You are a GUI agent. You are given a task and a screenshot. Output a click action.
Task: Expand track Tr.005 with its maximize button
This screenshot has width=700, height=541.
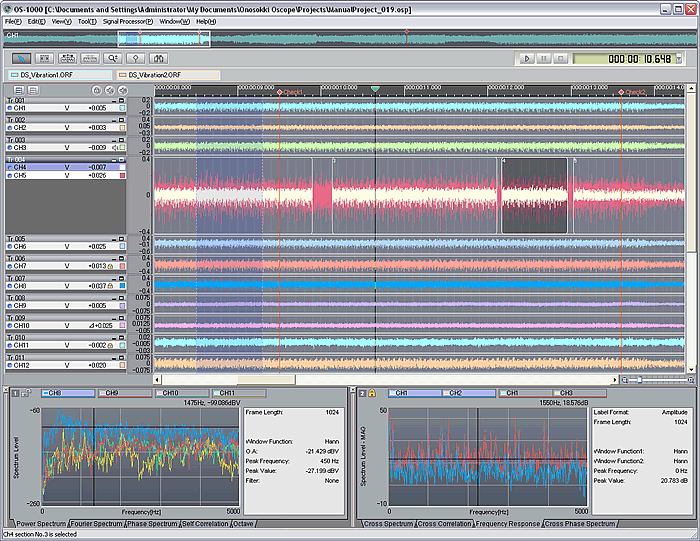pyautogui.click(x=121, y=239)
